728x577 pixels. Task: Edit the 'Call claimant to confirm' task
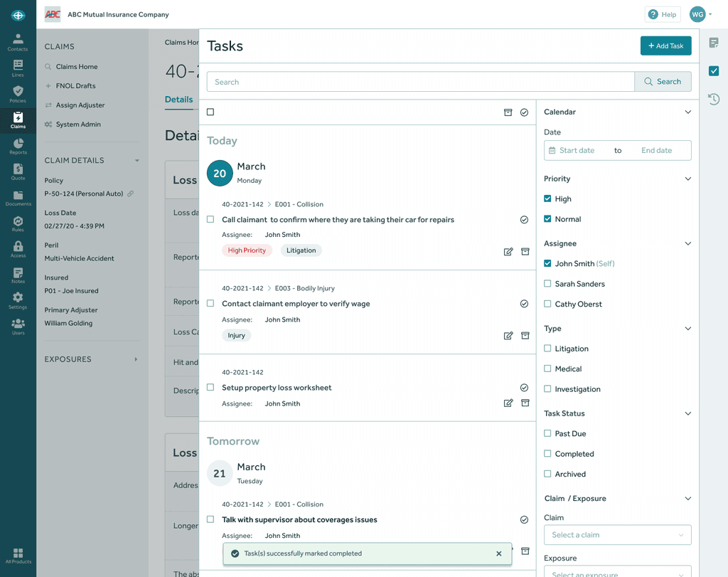coord(508,251)
